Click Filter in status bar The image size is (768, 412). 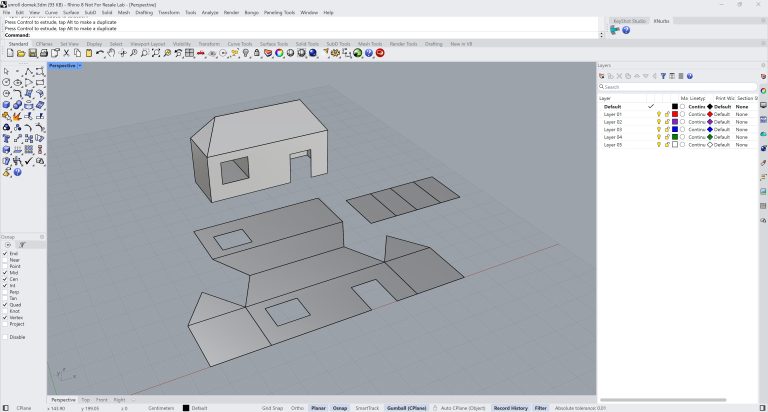point(541,408)
